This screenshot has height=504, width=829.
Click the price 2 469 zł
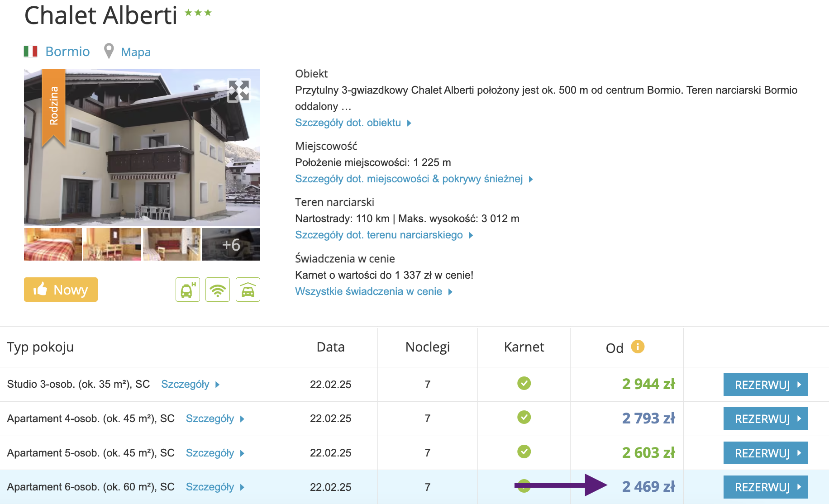coord(648,486)
